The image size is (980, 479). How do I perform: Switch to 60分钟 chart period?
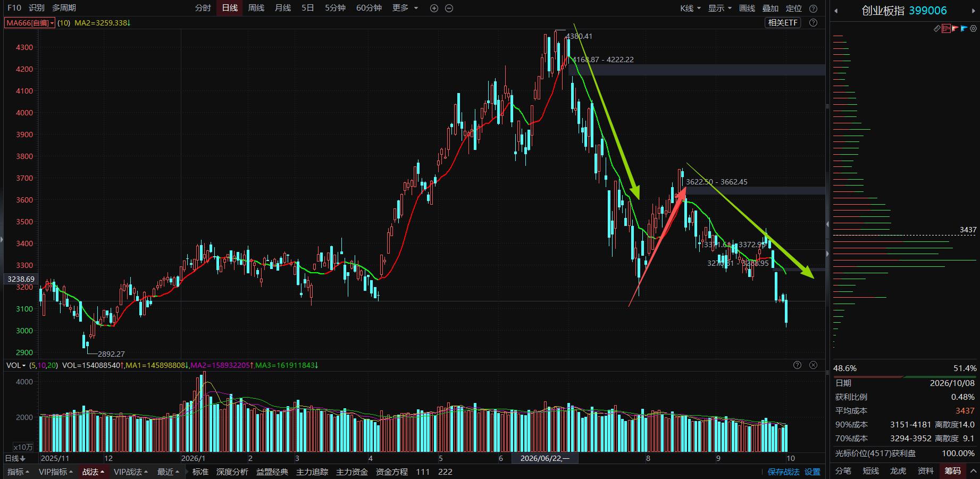click(x=369, y=8)
